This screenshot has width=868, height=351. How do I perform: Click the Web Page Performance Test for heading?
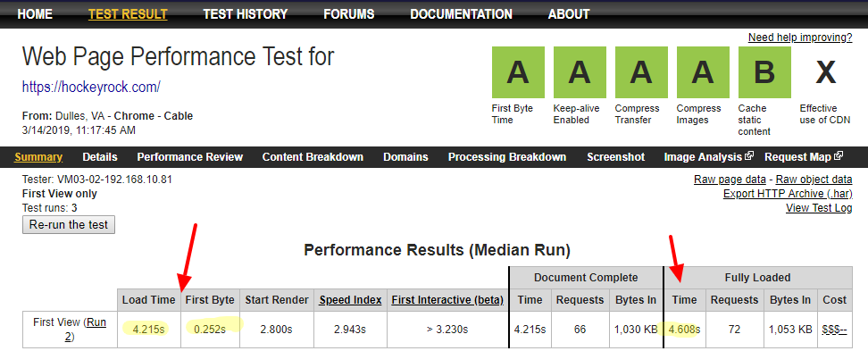click(x=179, y=56)
